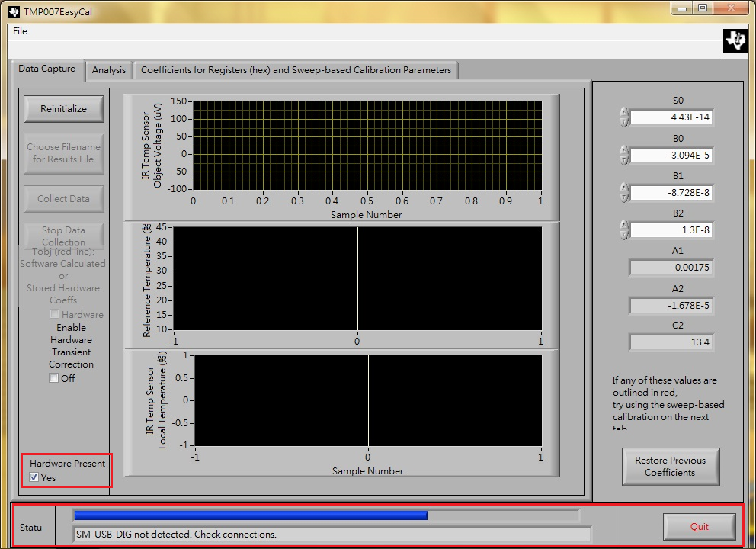Click the Texas Instruments logo icon
756x549 pixels.
point(735,40)
